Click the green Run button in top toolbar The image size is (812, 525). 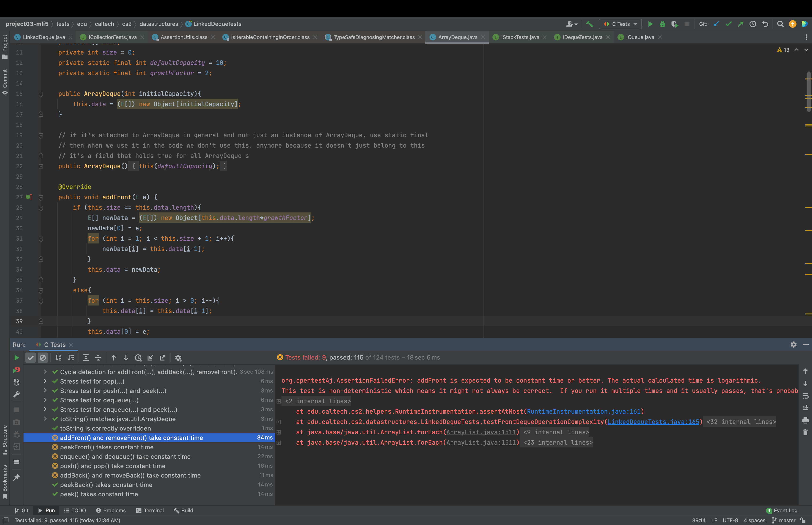[650, 24]
